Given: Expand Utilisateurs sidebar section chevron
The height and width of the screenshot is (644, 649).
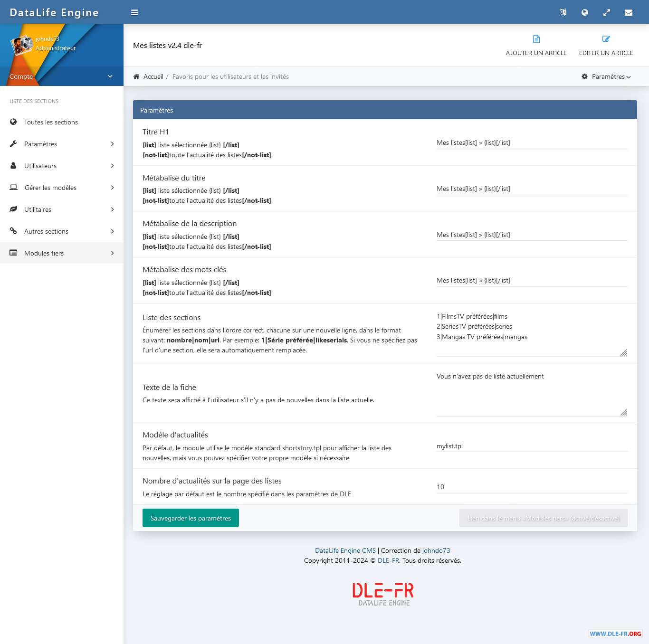Looking at the screenshot, I should 113,166.
